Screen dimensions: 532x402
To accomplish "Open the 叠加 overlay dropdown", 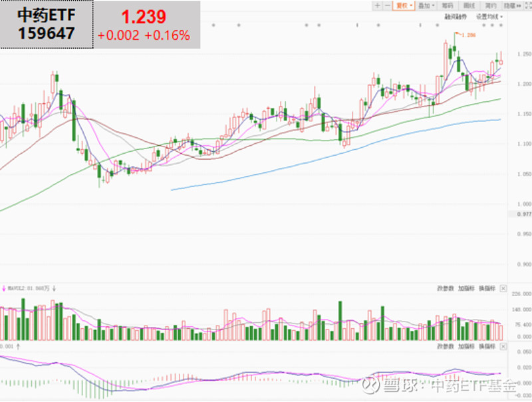I will coord(426,5).
